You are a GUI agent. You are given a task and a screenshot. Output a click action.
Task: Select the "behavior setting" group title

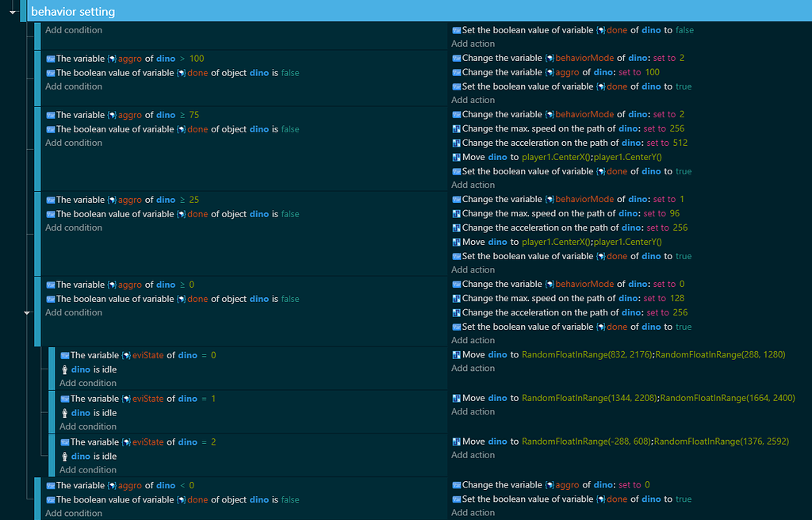pos(73,12)
